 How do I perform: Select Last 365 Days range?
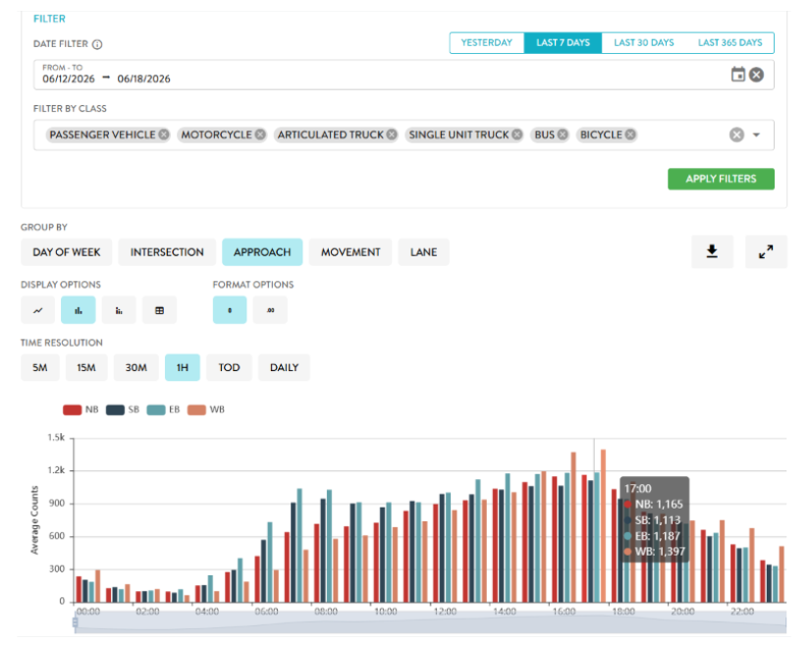tap(730, 42)
